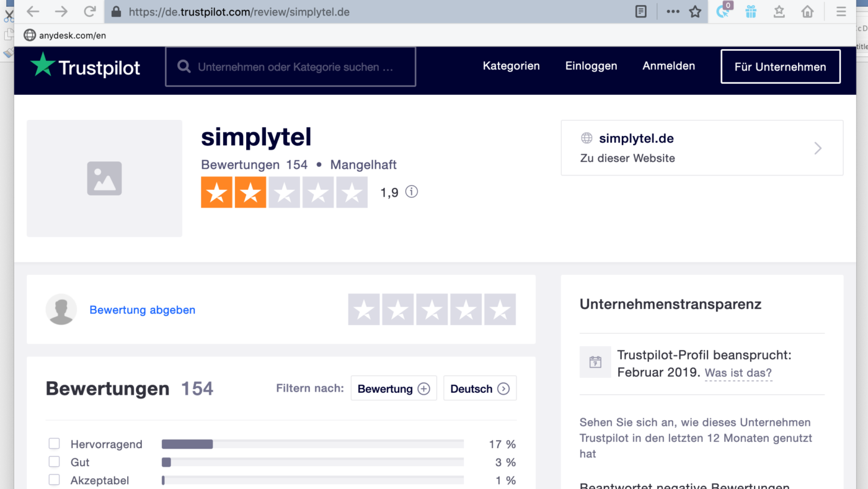Bookmark this page with the star icon
The image size is (868, 489).
(695, 12)
